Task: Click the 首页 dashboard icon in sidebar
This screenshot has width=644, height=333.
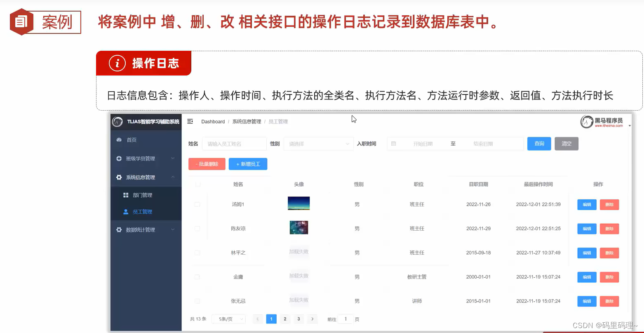Action: 119,140
